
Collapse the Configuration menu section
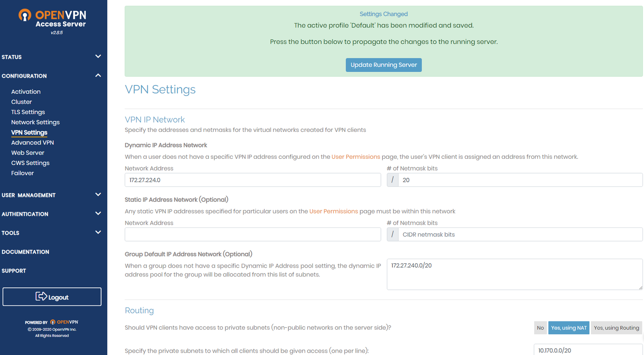coord(52,76)
